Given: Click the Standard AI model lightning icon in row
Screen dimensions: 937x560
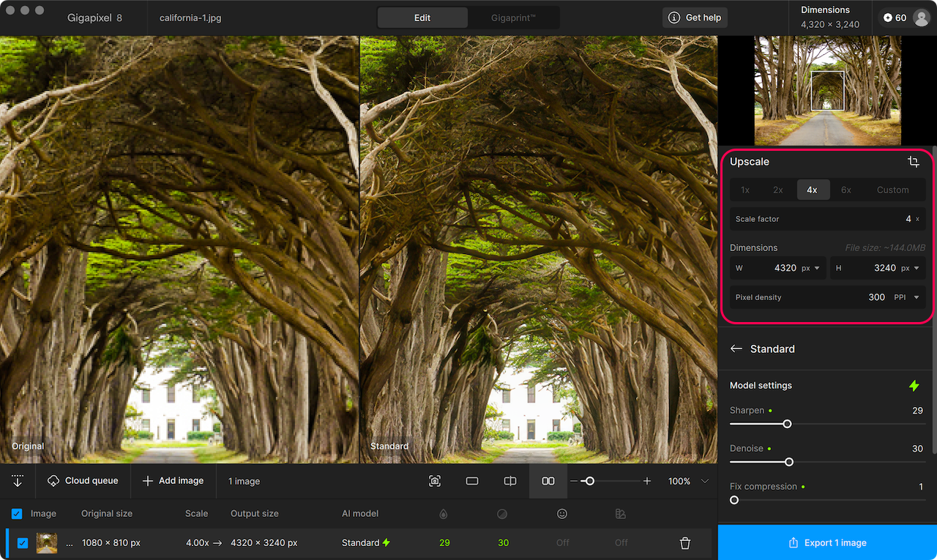Looking at the screenshot, I should click(387, 543).
